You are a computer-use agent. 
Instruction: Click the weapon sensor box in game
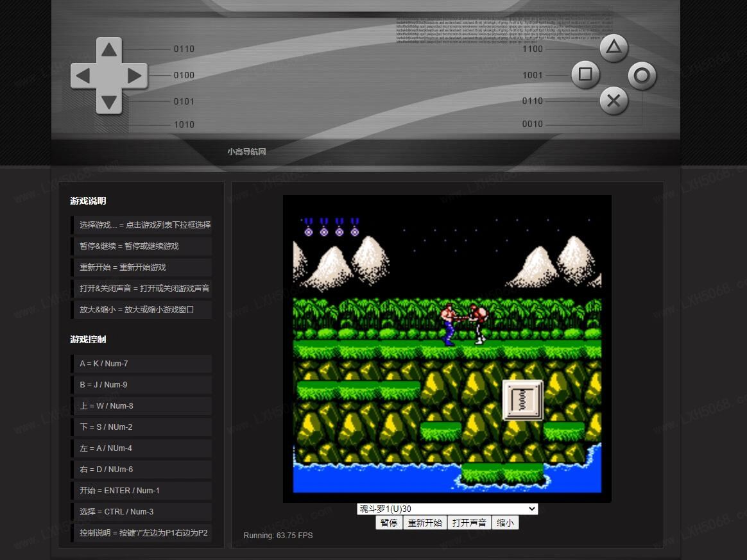tap(522, 400)
